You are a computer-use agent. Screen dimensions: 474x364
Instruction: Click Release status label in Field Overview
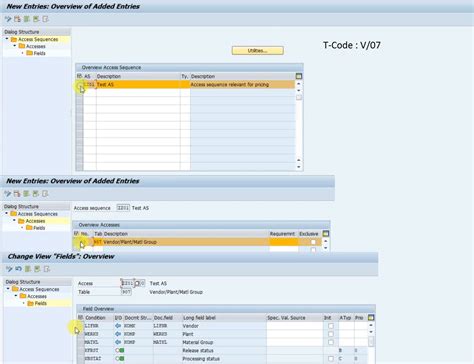198,350
